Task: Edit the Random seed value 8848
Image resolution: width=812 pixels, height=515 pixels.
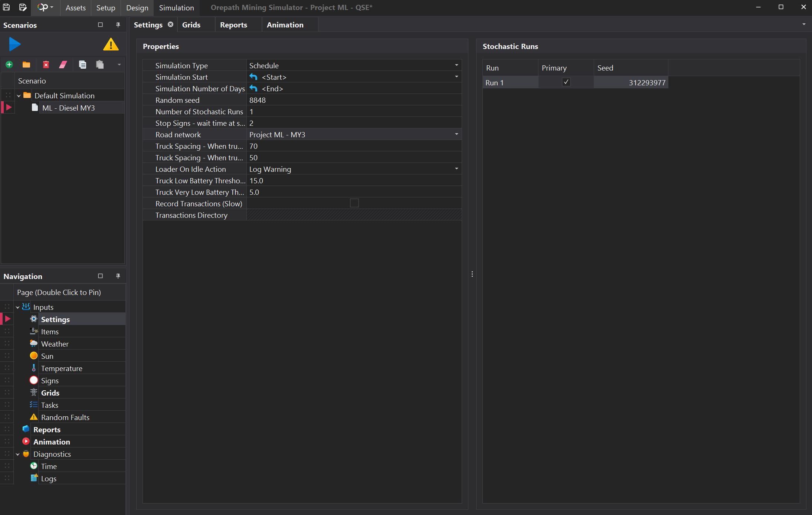Action: (354, 100)
